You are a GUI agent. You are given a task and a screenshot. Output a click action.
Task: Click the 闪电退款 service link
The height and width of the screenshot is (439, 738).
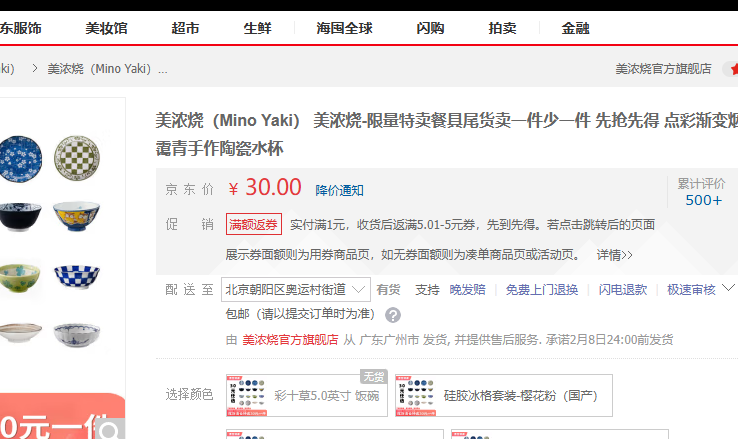623,289
